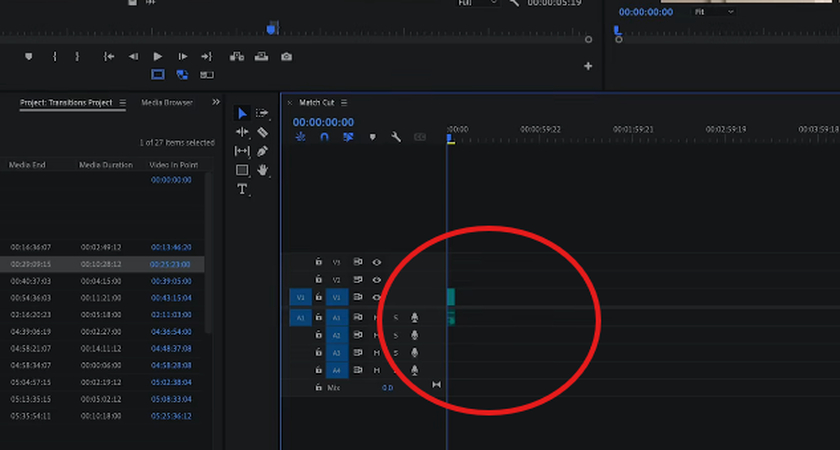
Task: Open the Project: Transitions Project tab
Action: (x=66, y=102)
